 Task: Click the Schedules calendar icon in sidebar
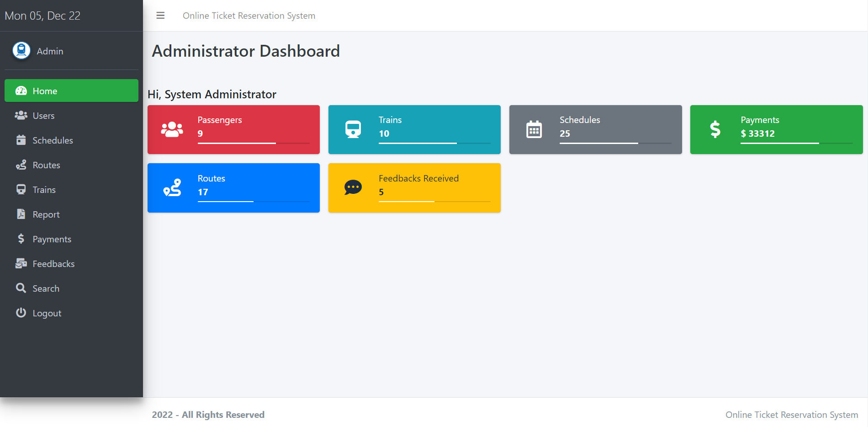pos(21,140)
